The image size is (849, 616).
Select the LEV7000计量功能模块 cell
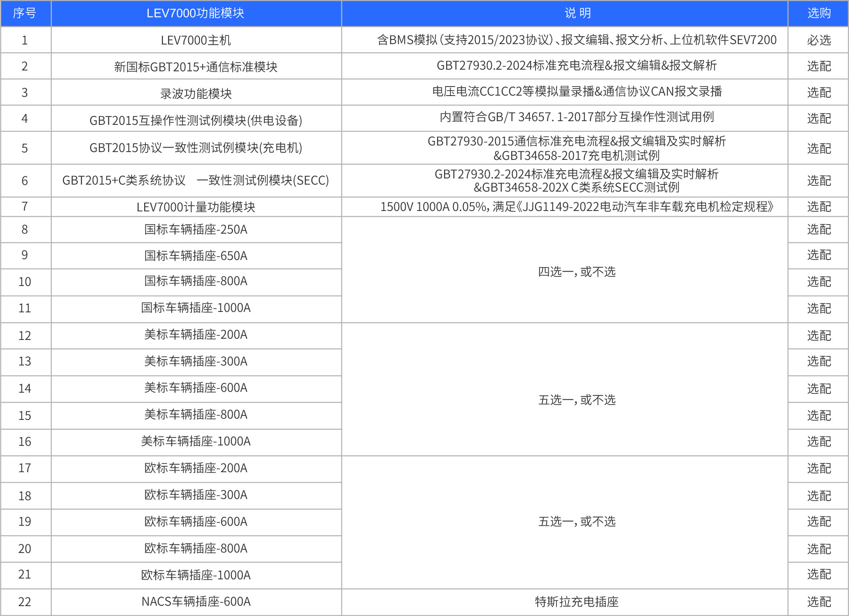pyautogui.click(x=196, y=207)
